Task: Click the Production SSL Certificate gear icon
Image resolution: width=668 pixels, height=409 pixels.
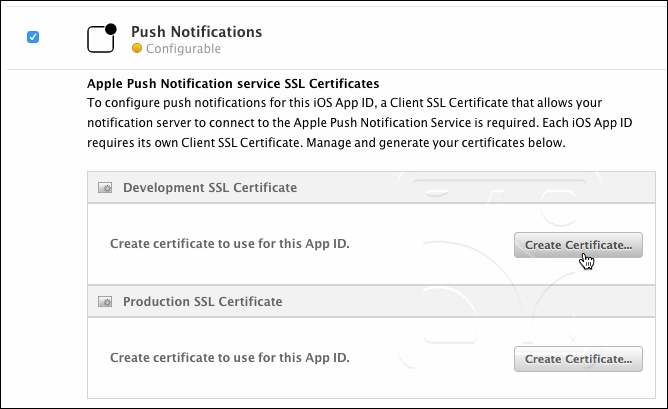Action: tap(105, 302)
